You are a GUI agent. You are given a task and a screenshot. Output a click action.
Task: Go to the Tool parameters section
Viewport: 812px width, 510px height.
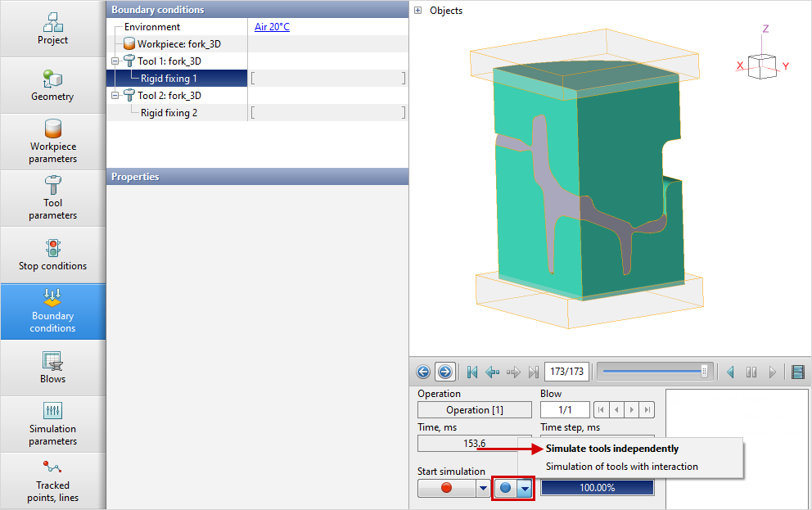tap(52, 198)
